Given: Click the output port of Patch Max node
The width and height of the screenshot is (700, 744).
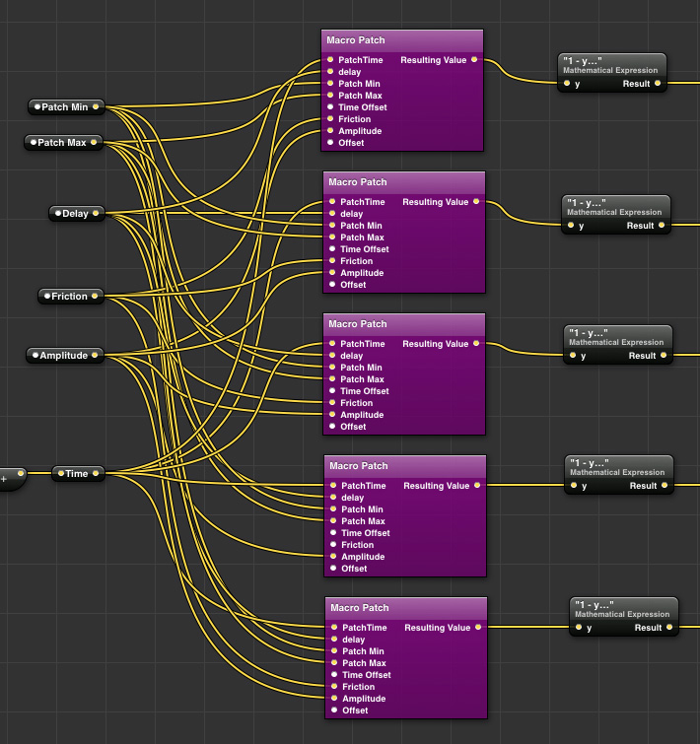Looking at the screenshot, I should coord(94,142).
